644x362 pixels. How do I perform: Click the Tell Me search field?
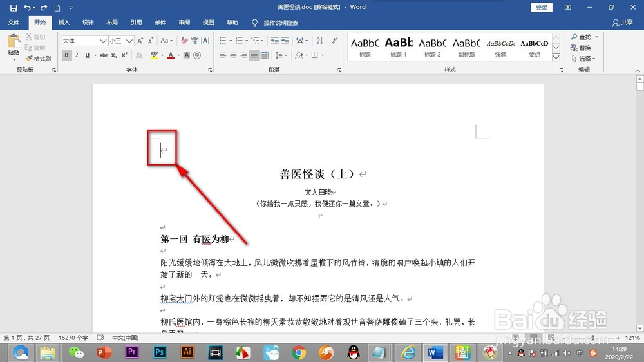[281, 23]
